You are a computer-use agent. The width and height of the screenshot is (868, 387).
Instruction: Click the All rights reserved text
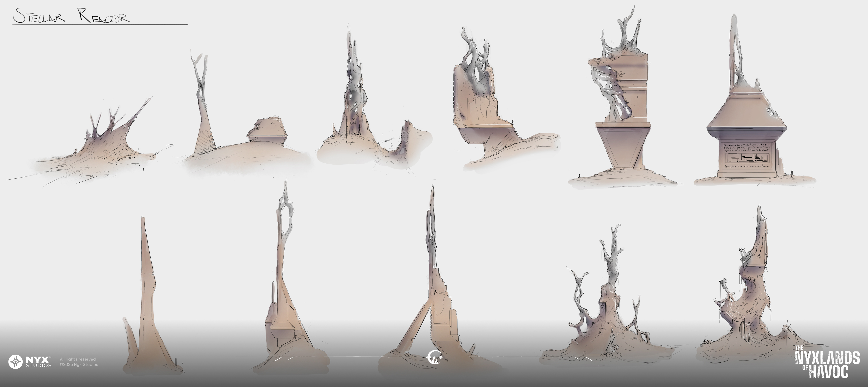point(78,359)
